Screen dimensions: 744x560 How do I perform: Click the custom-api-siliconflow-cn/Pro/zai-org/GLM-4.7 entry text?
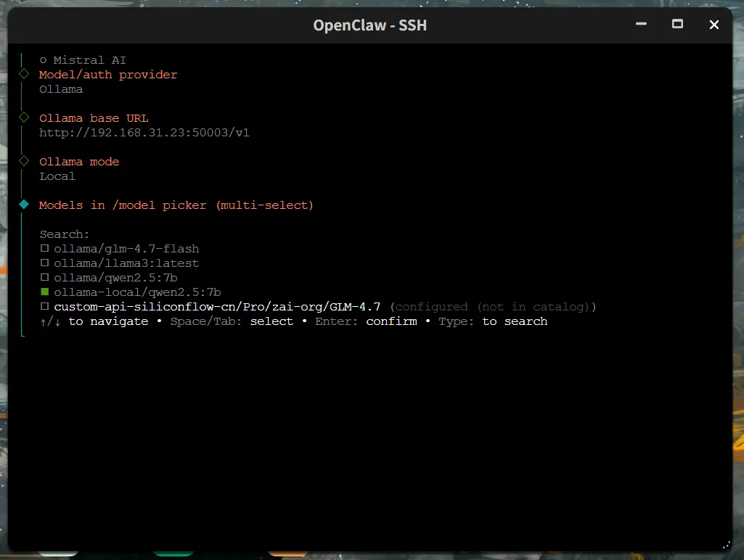(217, 307)
